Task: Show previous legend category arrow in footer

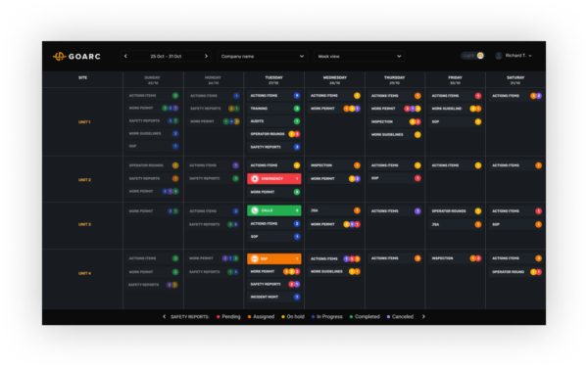Action: coord(165,317)
